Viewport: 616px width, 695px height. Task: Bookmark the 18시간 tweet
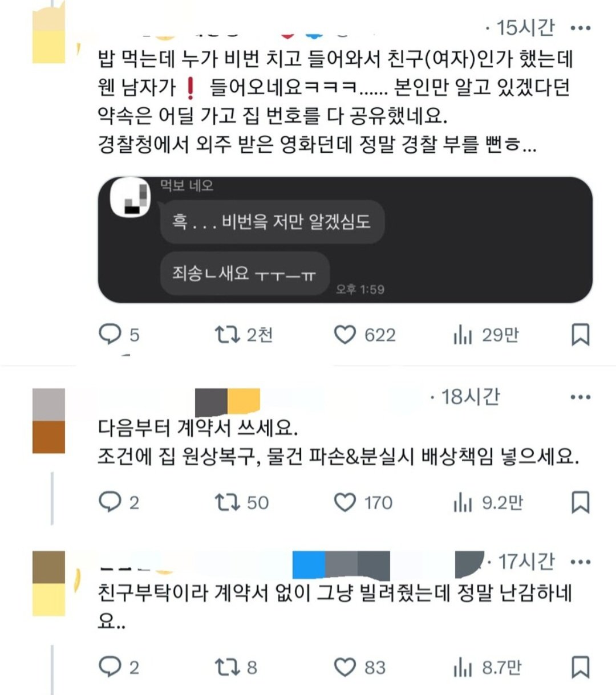tap(580, 502)
